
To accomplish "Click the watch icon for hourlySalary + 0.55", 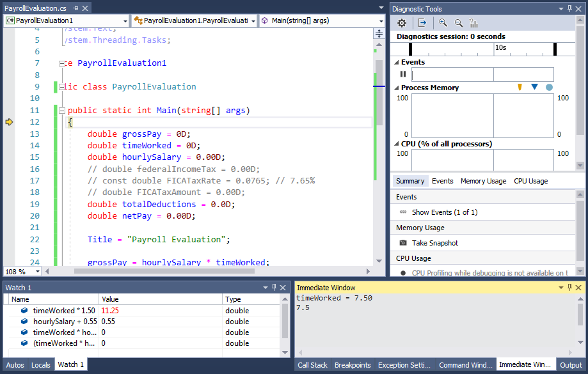I will pyautogui.click(x=24, y=321).
